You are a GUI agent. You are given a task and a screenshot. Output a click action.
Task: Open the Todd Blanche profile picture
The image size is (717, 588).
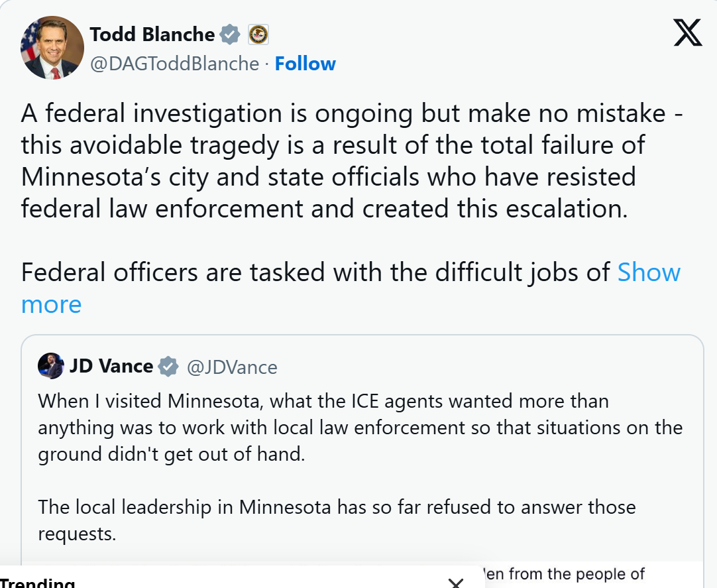click(53, 48)
